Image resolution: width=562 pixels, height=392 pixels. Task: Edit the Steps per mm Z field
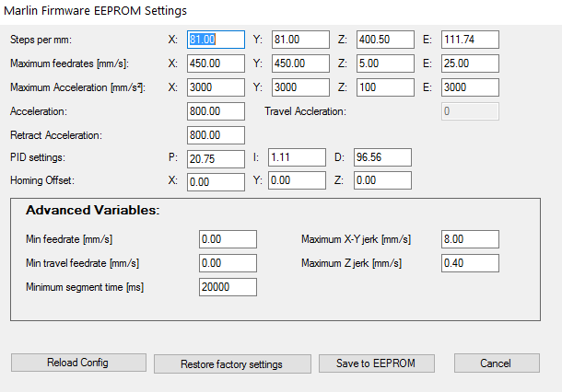point(385,40)
